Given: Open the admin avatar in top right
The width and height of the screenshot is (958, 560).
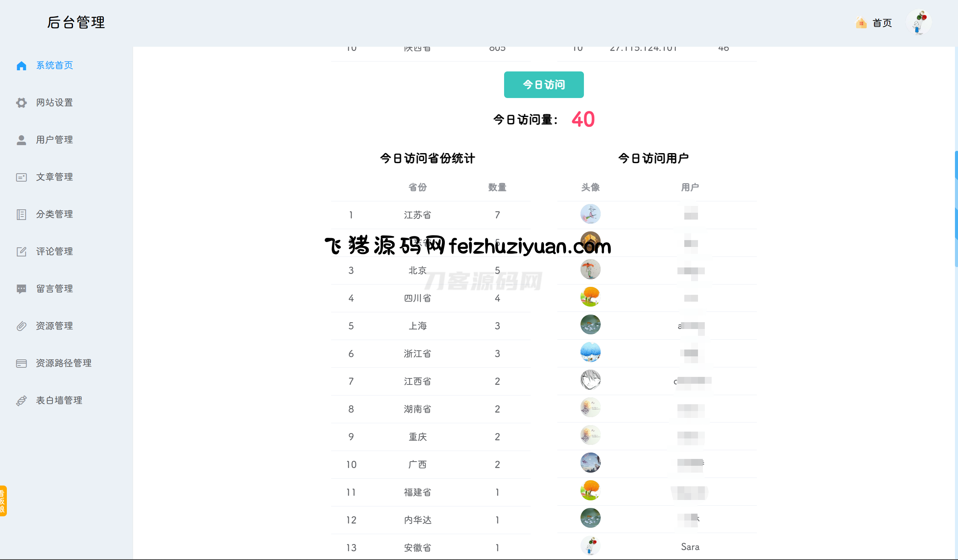Looking at the screenshot, I should pos(919,22).
